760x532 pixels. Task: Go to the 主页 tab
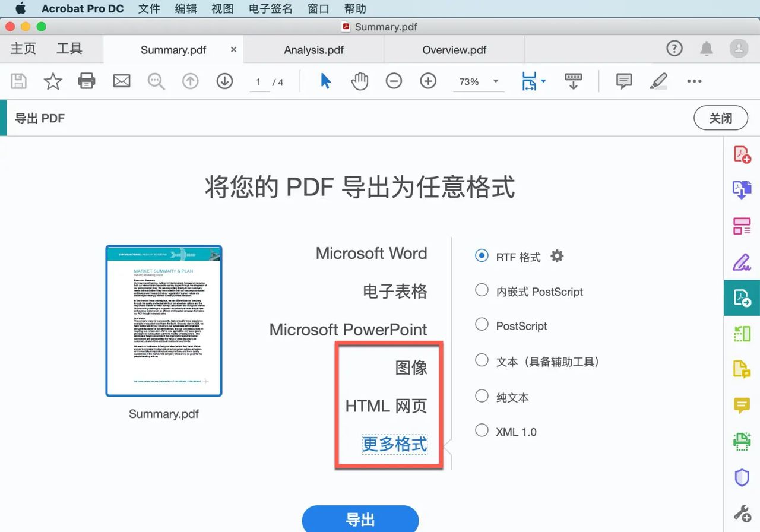pos(24,49)
